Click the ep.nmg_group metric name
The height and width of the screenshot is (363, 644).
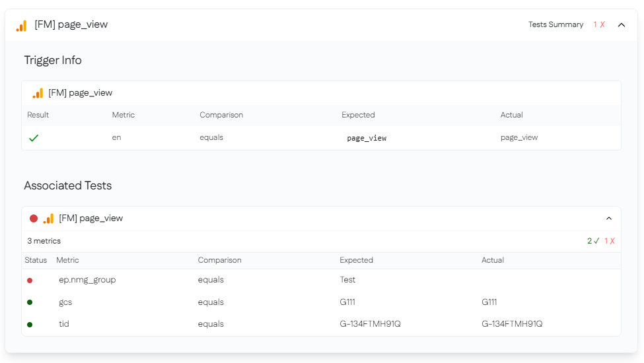[x=87, y=280]
